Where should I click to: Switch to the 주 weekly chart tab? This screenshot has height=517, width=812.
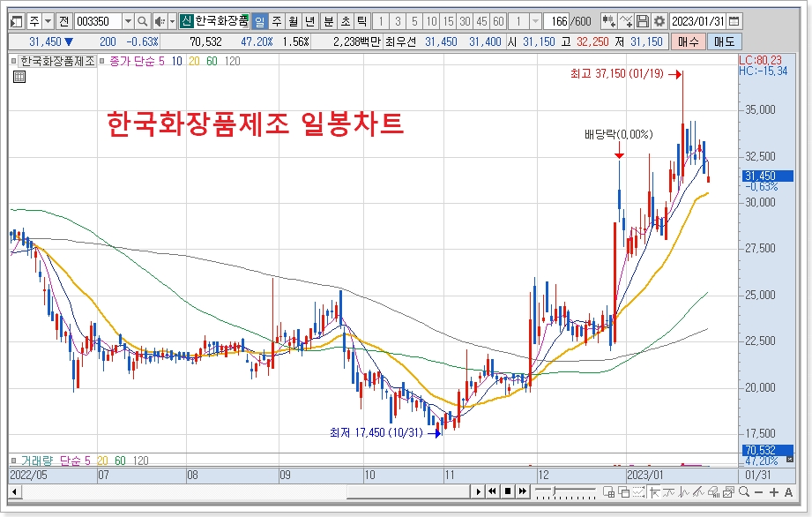[x=277, y=21]
